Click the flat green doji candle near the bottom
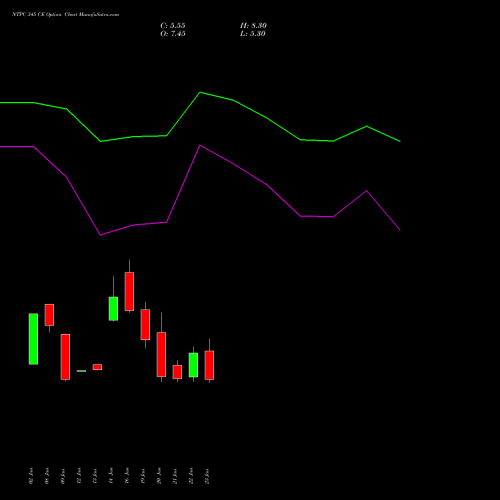This screenshot has width=500, height=500. coord(81,371)
